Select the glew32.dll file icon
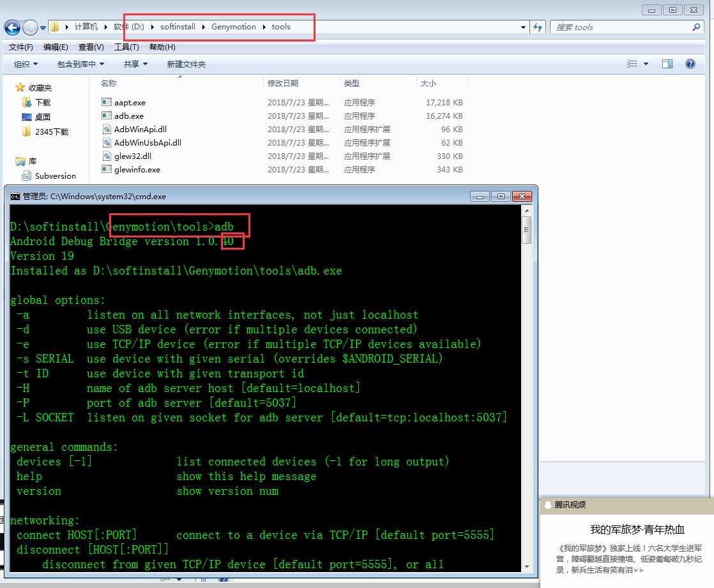Viewport: 714px width, 588px height. [x=107, y=156]
